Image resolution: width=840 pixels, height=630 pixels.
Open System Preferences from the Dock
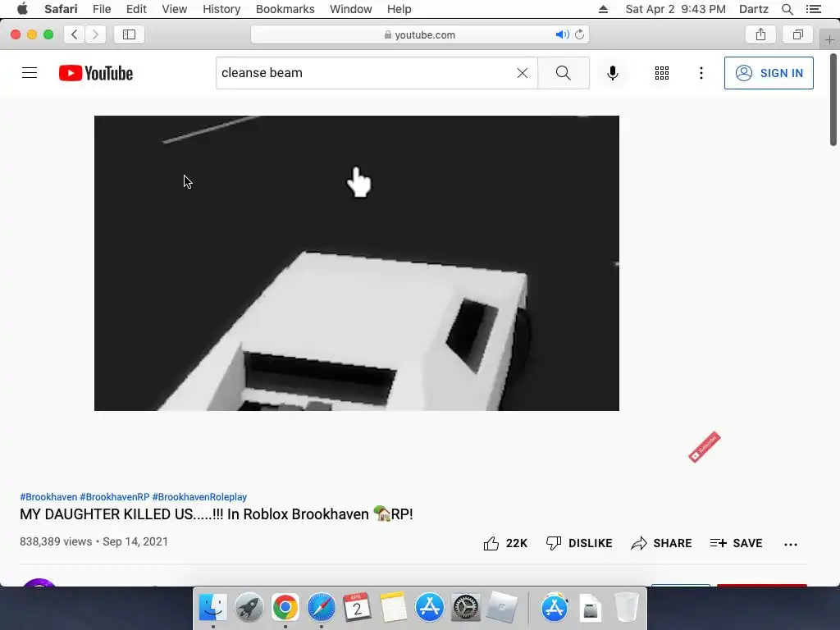tap(466, 608)
